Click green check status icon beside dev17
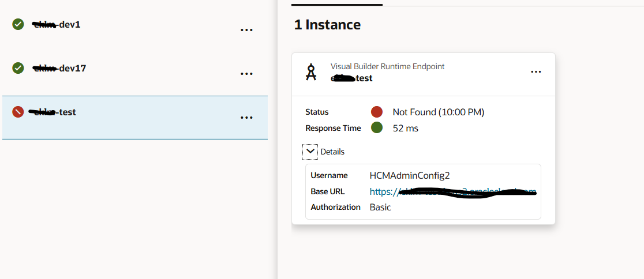Screen dimensions: 644x279 18,67
